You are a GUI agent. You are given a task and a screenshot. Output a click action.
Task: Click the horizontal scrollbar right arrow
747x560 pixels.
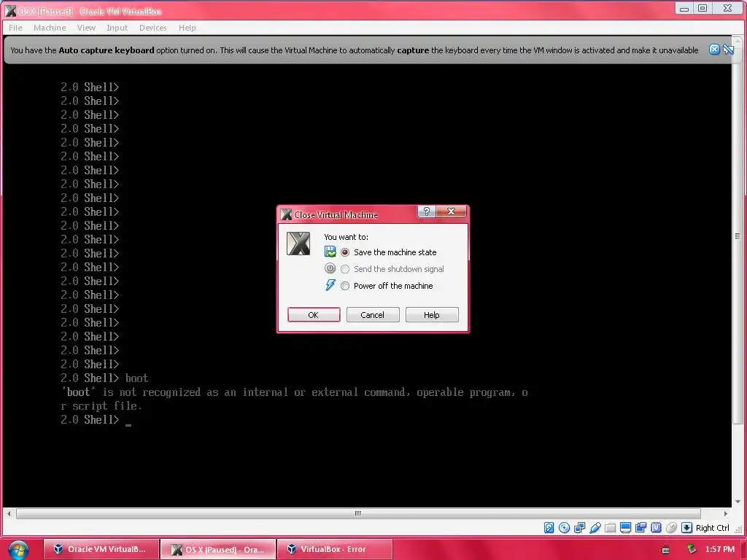coord(726,513)
